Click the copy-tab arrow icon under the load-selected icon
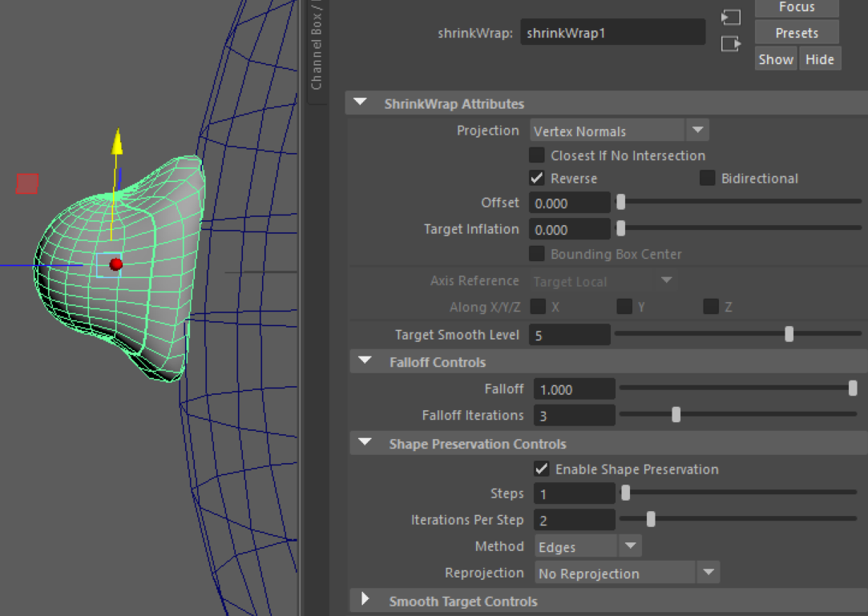Image resolution: width=868 pixels, height=616 pixels. pos(730,44)
